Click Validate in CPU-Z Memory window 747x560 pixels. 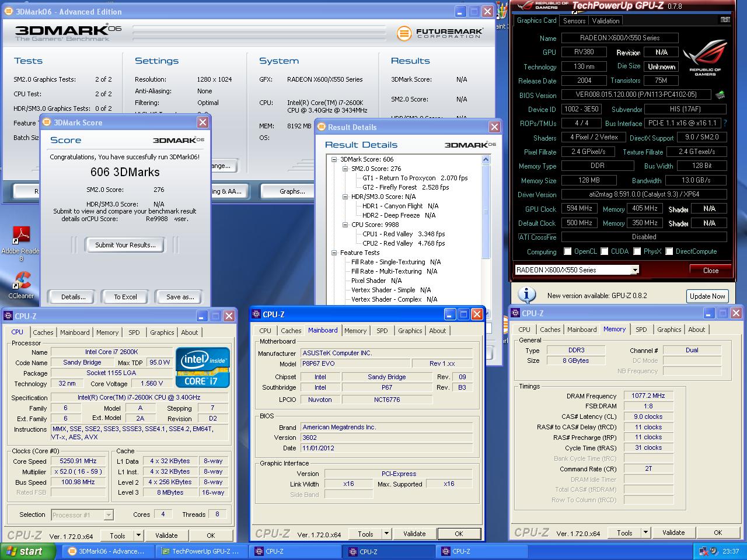click(673, 533)
